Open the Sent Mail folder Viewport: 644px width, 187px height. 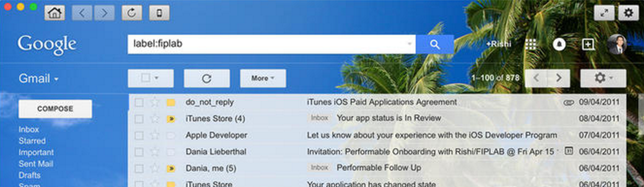point(36,164)
